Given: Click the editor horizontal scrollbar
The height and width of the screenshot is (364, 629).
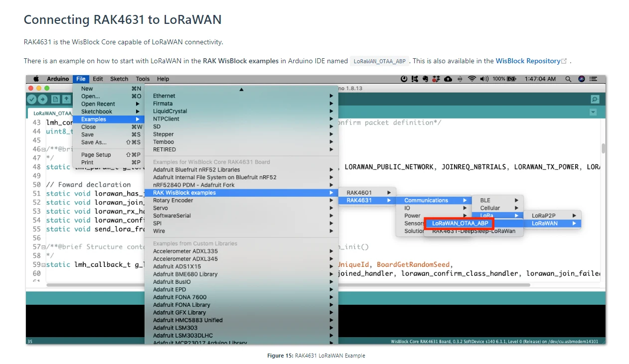Looking at the screenshot, I should tap(288, 285).
